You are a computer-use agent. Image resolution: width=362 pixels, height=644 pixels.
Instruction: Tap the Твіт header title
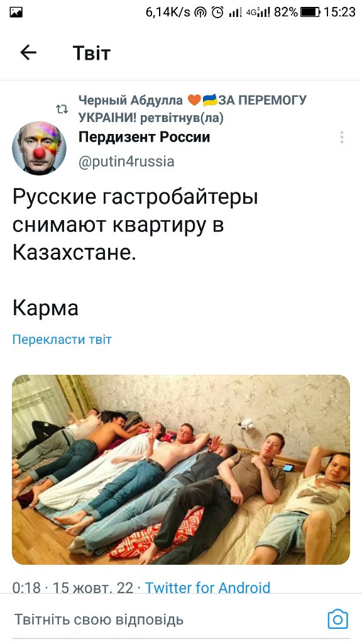click(x=92, y=53)
